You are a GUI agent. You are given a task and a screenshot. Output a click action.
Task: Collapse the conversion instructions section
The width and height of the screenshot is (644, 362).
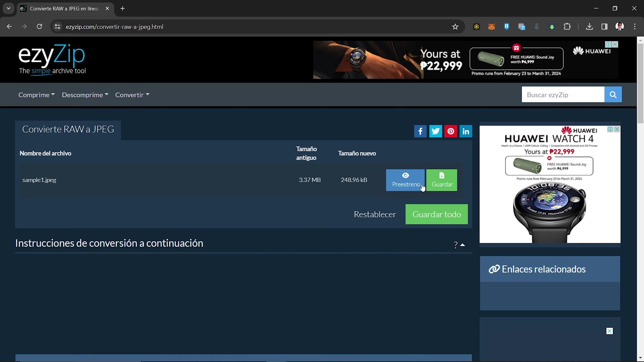pyautogui.click(x=459, y=245)
